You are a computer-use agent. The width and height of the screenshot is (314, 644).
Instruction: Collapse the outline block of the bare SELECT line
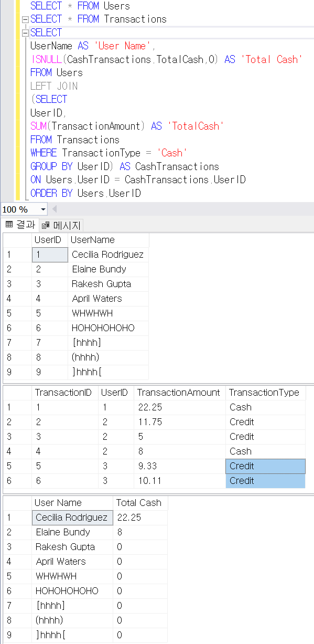tap(25, 33)
